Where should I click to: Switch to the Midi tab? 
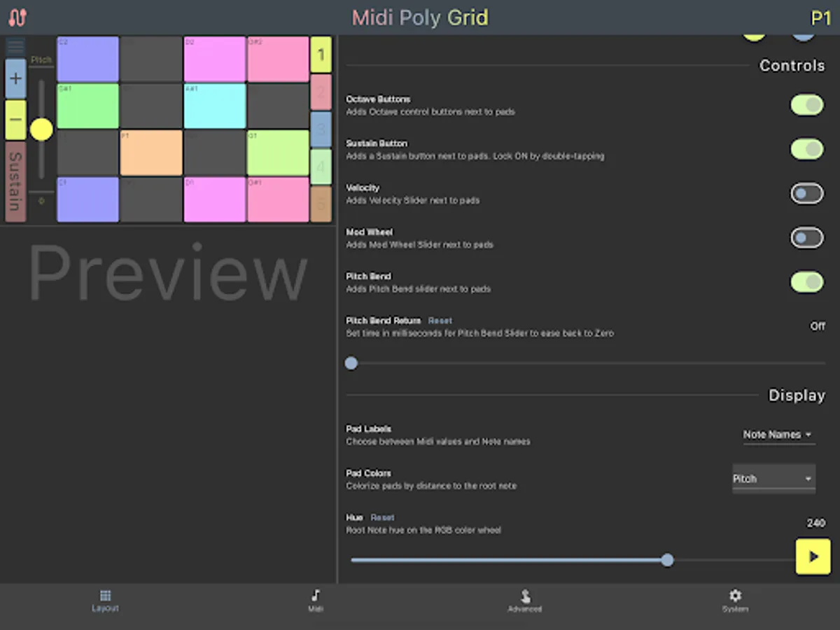(315, 600)
